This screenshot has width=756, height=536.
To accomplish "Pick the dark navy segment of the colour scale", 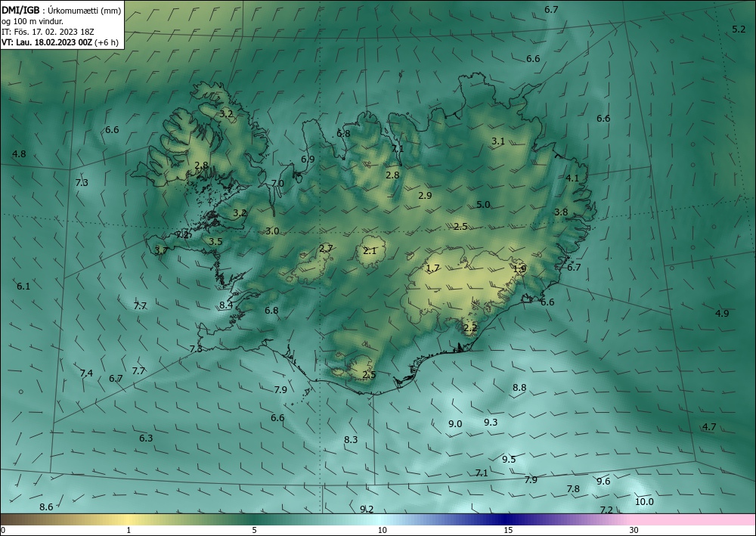I will 507,519.
